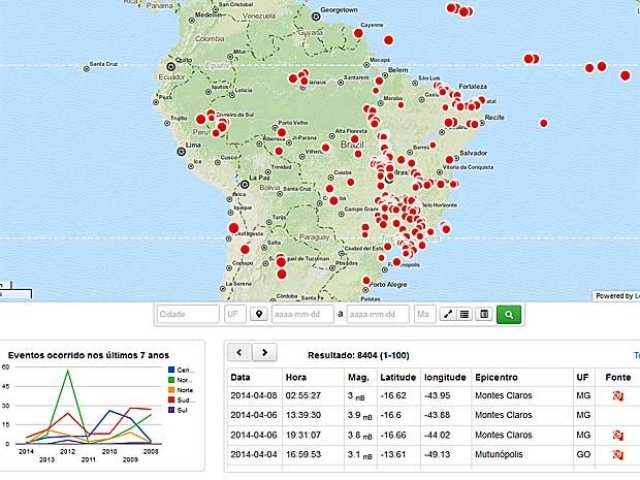The image size is (640, 480).
Task: Click the UF input field
Action: pyautogui.click(x=235, y=314)
